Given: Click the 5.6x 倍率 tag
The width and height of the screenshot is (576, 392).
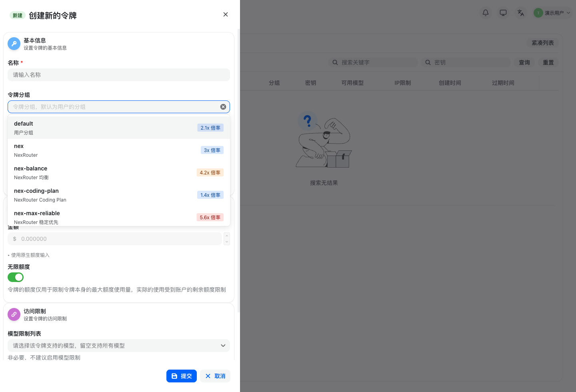Looking at the screenshot, I should (x=210, y=217).
